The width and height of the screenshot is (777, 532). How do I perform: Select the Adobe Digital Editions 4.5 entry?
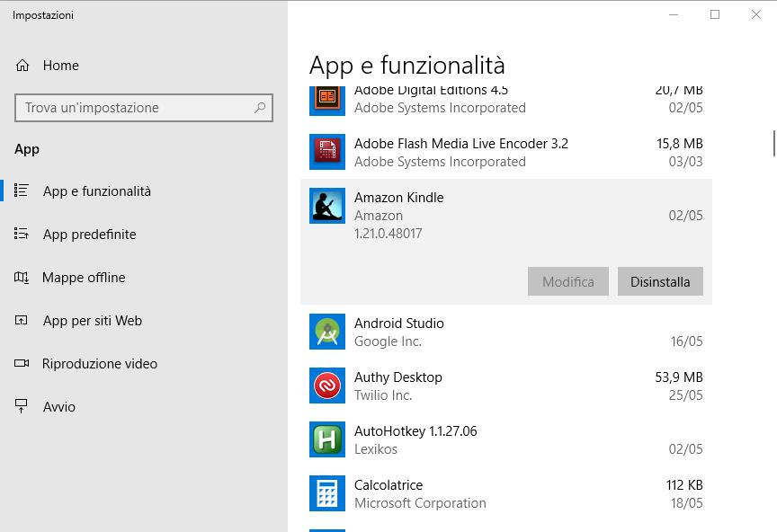pyautogui.click(x=506, y=103)
